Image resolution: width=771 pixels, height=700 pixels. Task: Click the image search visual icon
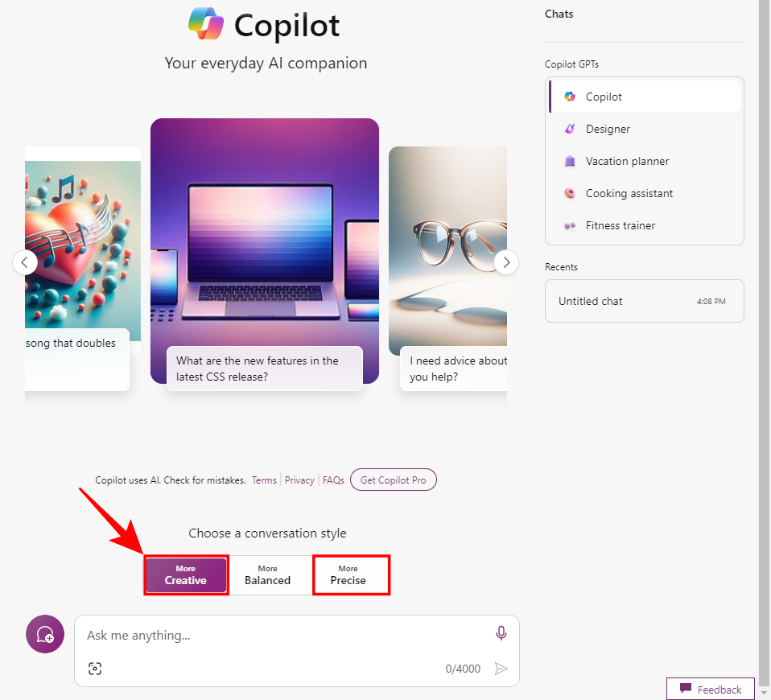pos(95,669)
